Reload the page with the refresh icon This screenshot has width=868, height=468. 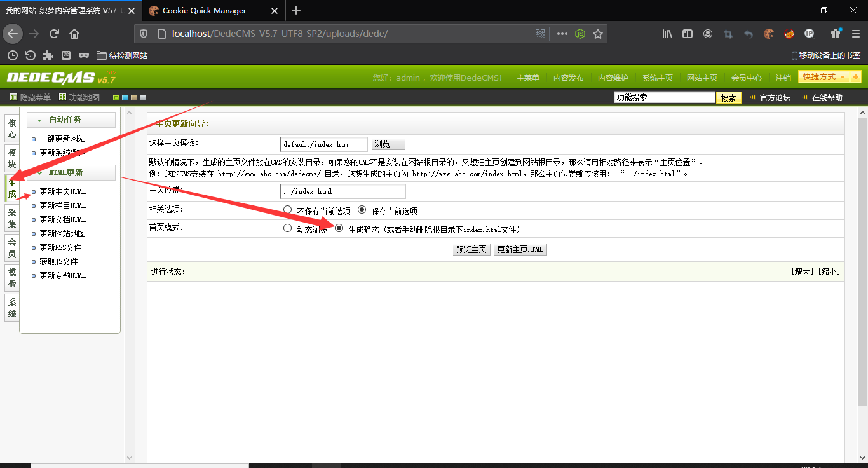click(54, 34)
